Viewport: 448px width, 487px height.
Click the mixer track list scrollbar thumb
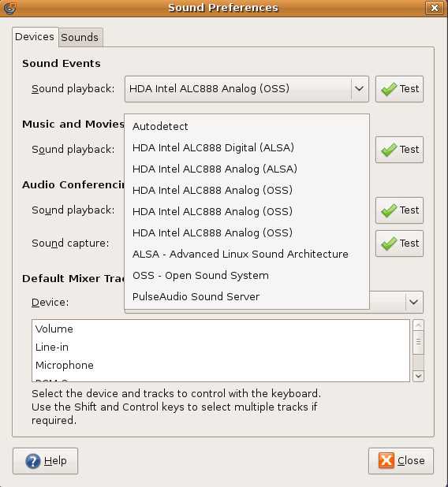[x=418, y=342]
